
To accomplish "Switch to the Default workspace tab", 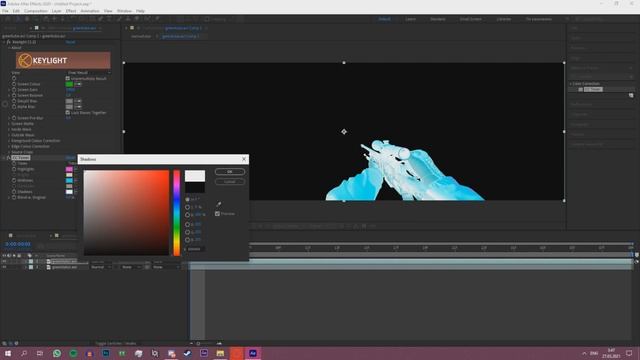I will pyautogui.click(x=384, y=19).
